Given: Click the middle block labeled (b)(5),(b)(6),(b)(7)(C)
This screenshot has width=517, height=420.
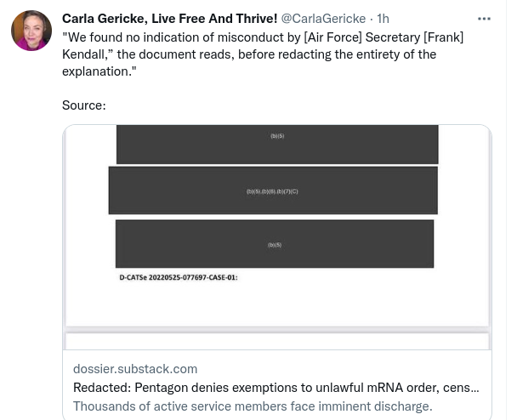Looking at the screenshot, I should coord(272,190).
